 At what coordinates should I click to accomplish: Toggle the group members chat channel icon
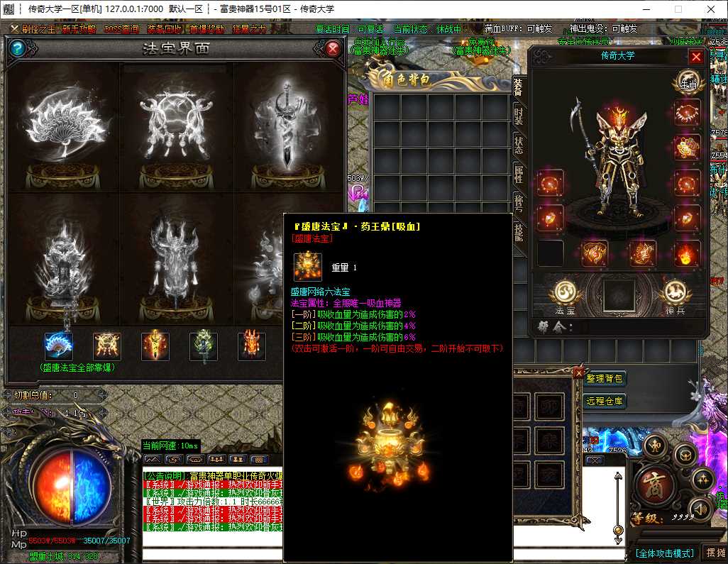(x=217, y=459)
